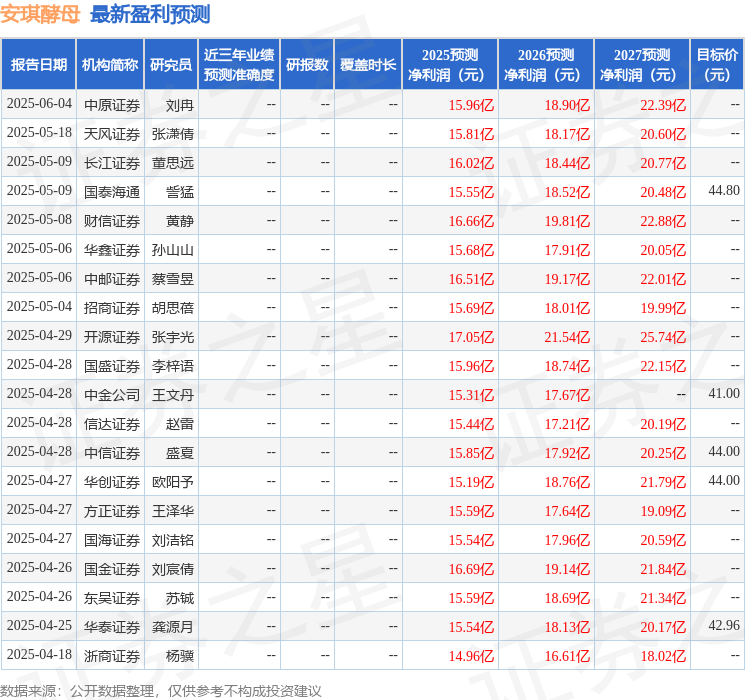This screenshot has height=700, width=745.
Task: Click the 机构简称 column header
Action: click(110, 65)
